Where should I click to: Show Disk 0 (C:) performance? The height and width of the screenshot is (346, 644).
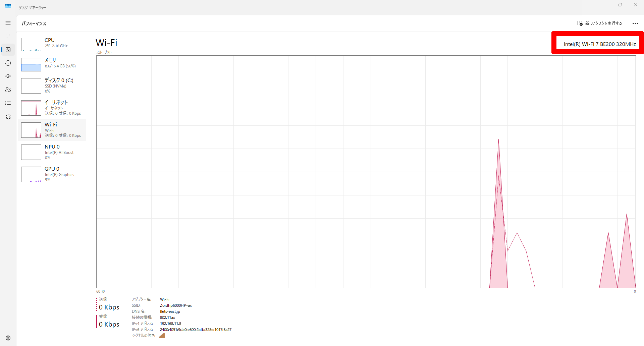[x=52, y=85]
